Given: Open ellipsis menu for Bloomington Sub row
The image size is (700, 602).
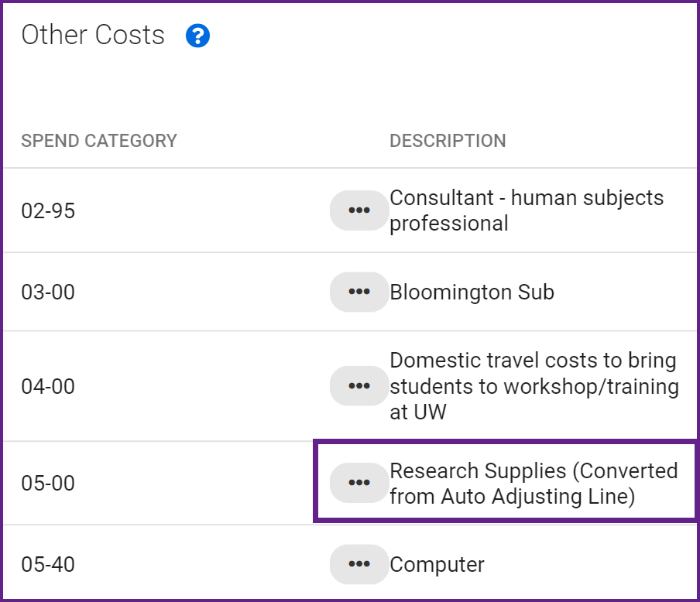Looking at the screenshot, I should (359, 292).
